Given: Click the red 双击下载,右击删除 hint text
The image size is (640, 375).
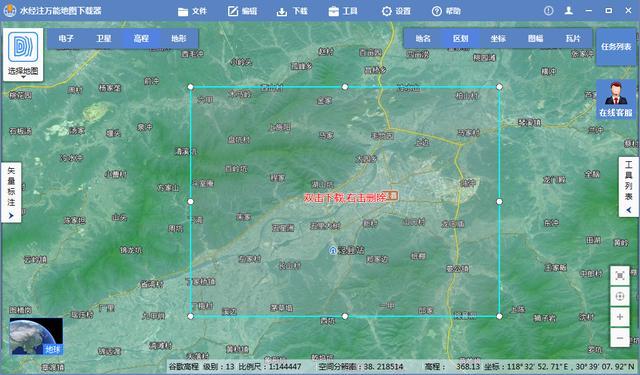Looking at the screenshot, I should [345, 198].
